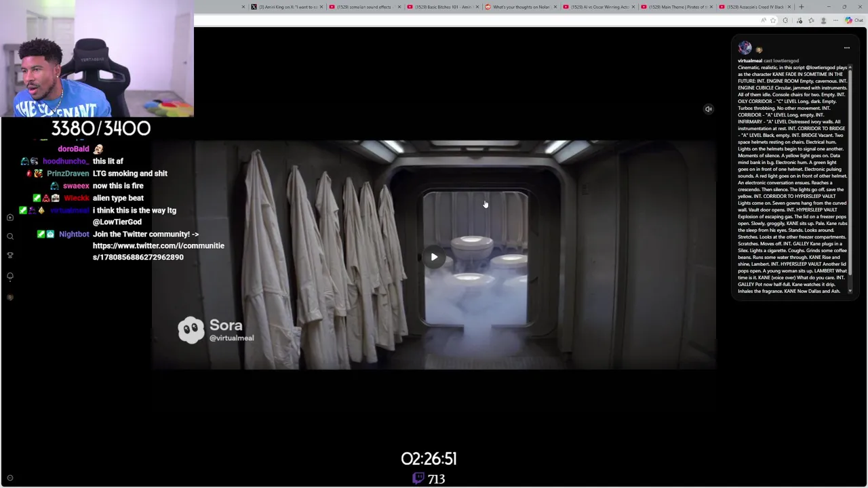The width and height of the screenshot is (868, 488).
Task: Open the Sora sidebar trophy icon
Action: [x=10, y=256]
